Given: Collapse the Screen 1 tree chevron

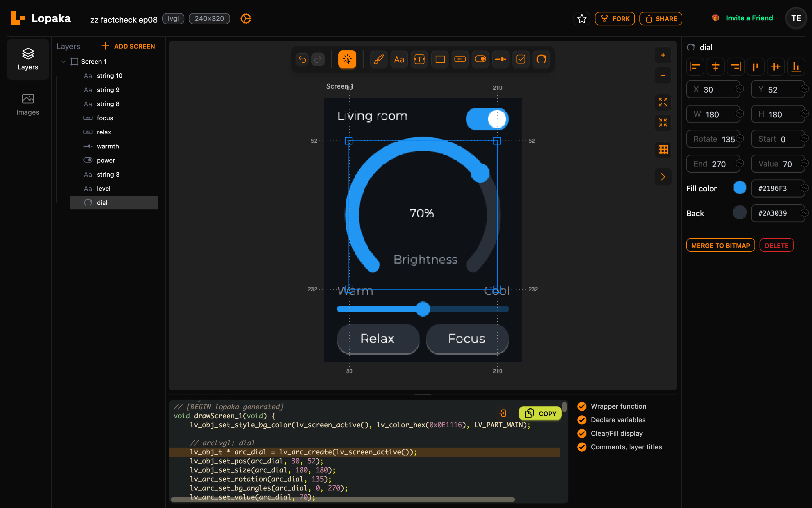Looking at the screenshot, I should 63,62.
